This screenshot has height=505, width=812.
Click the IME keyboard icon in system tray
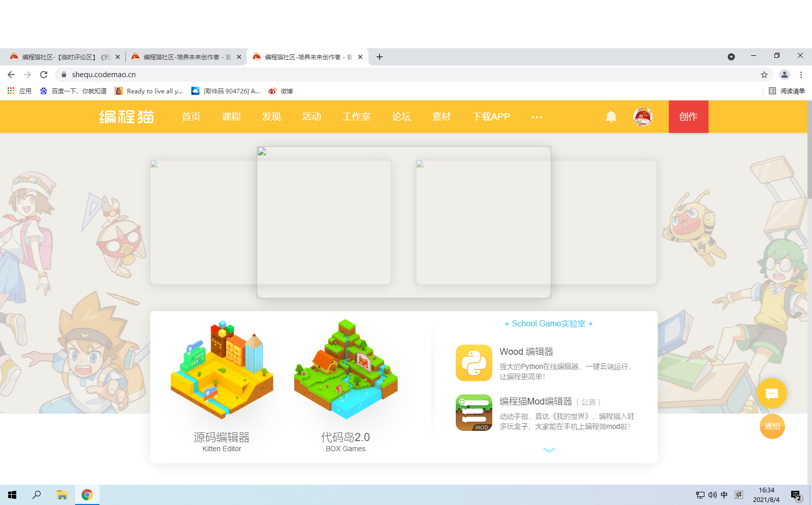point(739,495)
